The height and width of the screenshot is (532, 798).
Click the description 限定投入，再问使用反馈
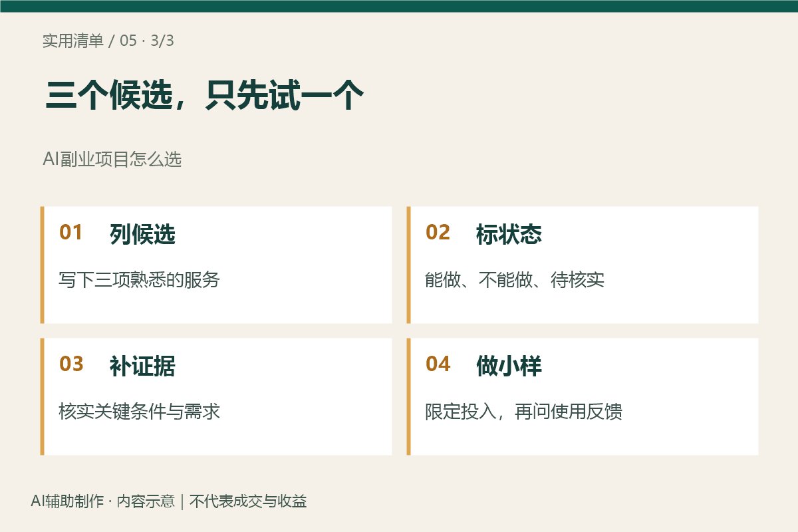click(524, 411)
